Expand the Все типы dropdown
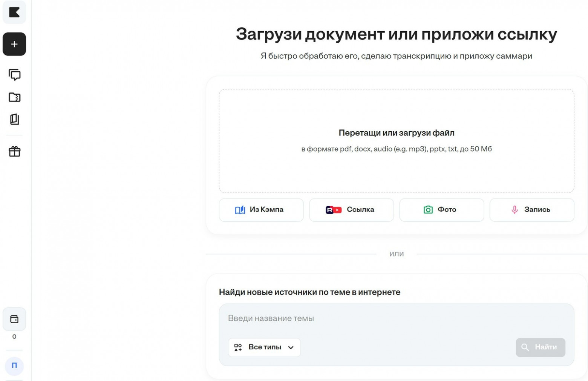 264,347
